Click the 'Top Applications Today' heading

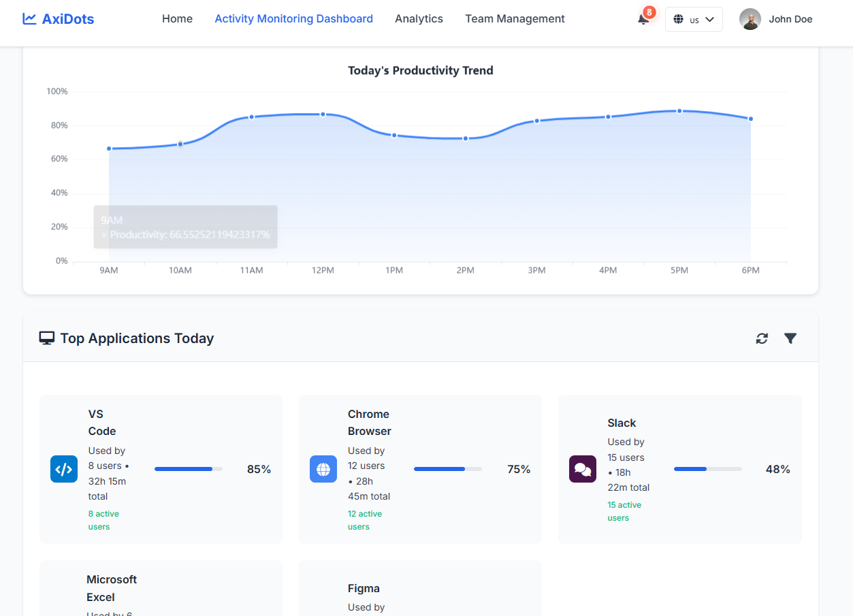tap(137, 338)
